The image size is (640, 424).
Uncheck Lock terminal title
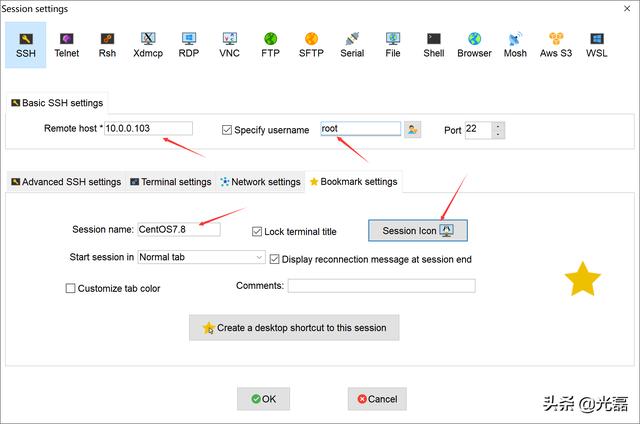tap(257, 232)
